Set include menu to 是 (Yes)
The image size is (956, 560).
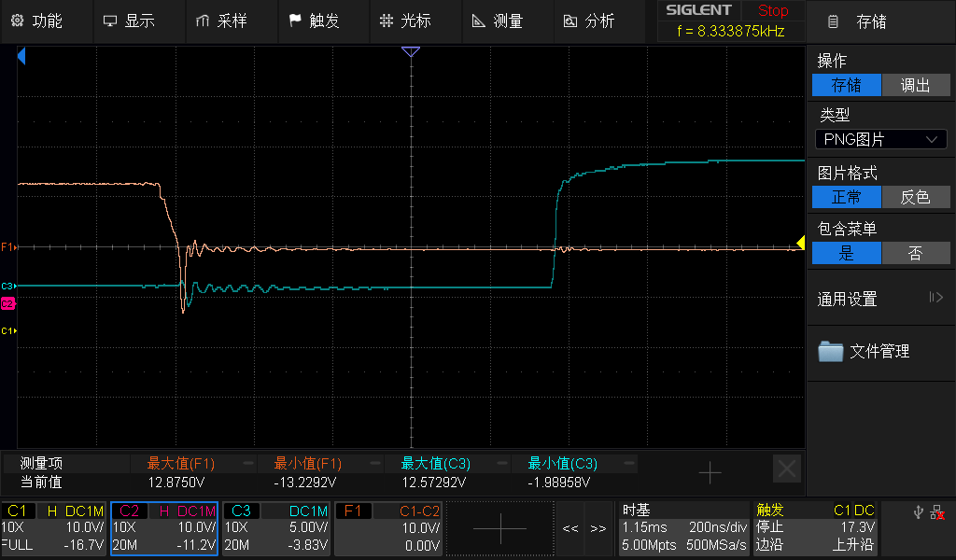[846, 253]
